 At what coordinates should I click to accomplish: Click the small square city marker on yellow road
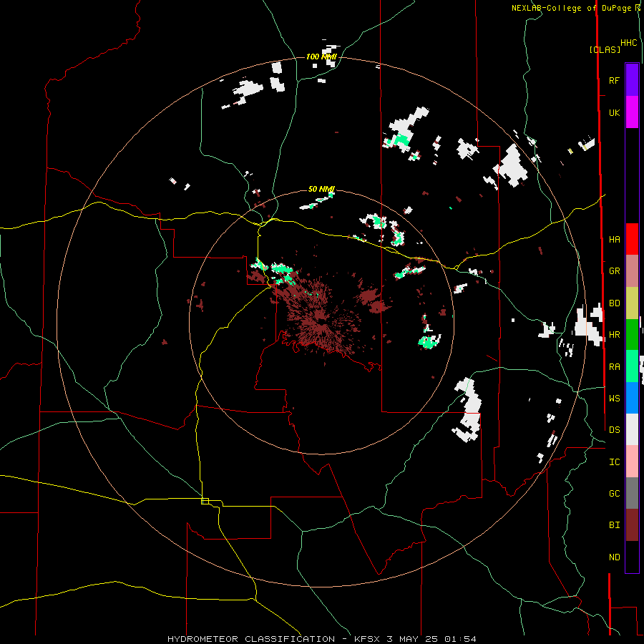click(205, 501)
